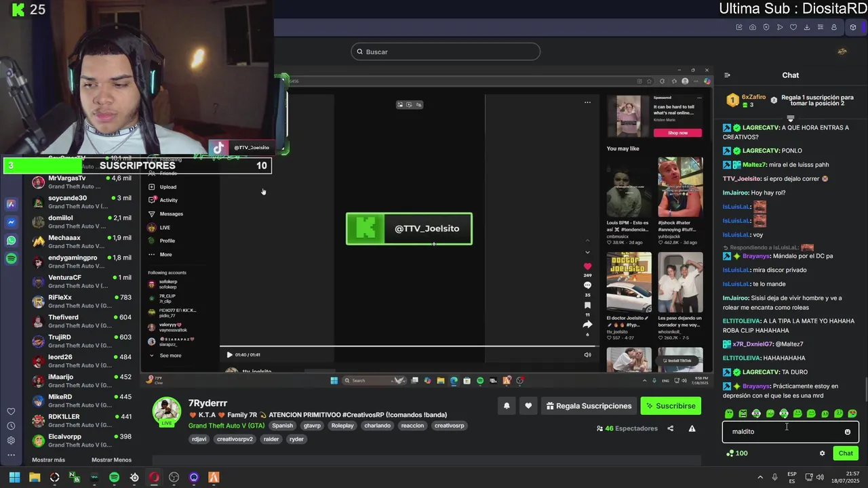The height and width of the screenshot is (488, 868).
Task: Click heart bookmarks icon in Opera sidebar
Action: [x=12, y=411]
